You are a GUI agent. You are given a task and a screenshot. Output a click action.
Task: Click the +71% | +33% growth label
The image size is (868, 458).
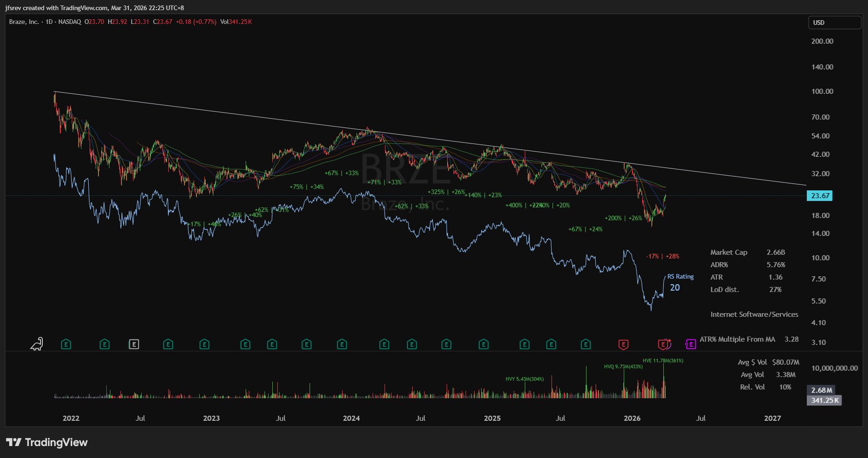pyautogui.click(x=384, y=182)
